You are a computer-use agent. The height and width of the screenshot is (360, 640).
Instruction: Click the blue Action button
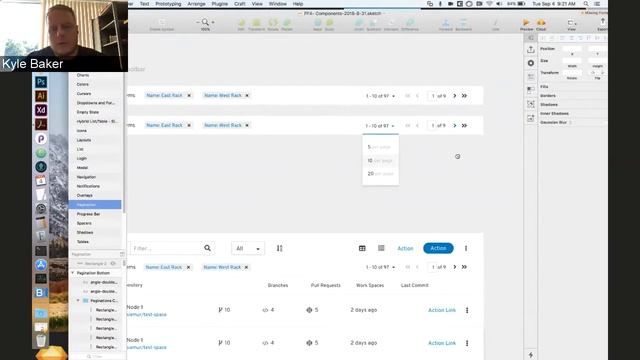click(438, 248)
